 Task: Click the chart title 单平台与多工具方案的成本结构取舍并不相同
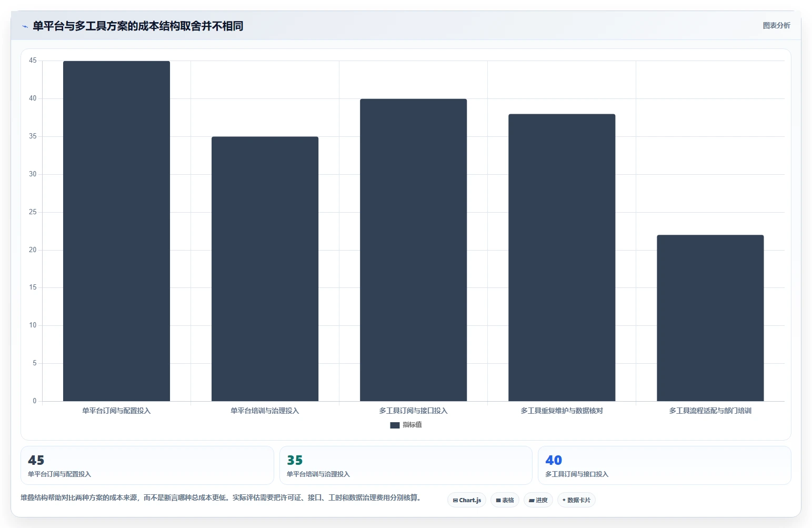[138, 26]
